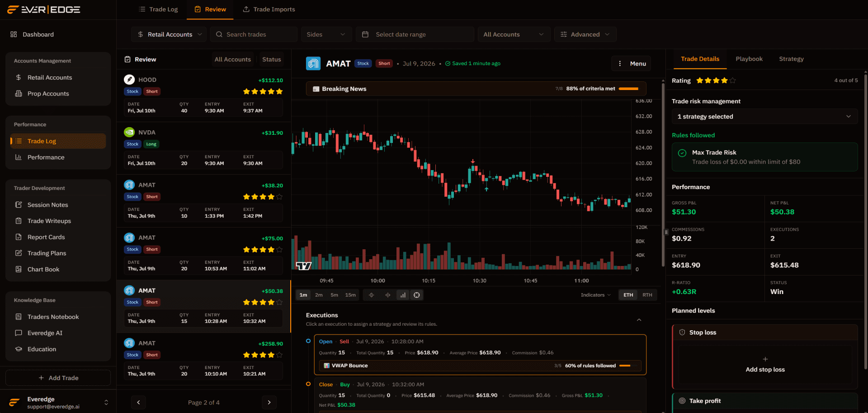868x413 pixels.
Task: Open the All Accounts top filter dropdown
Action: [x=514, y=34]
